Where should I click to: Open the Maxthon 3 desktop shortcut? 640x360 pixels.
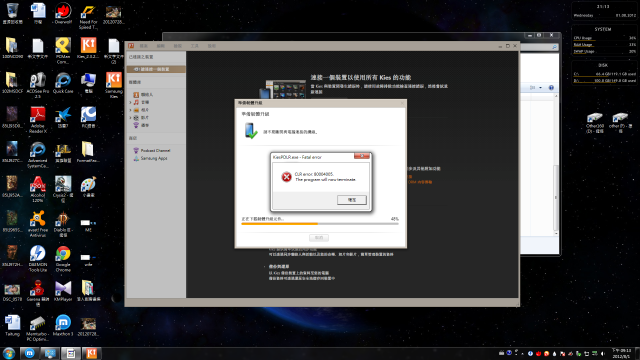[63, 326]
